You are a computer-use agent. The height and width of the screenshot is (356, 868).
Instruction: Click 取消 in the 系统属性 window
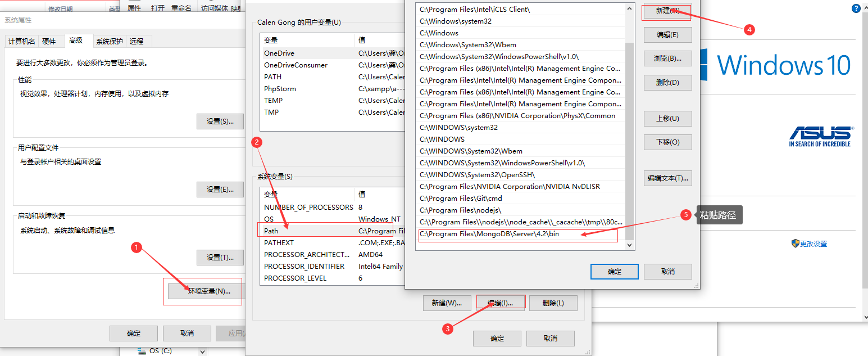187,334
